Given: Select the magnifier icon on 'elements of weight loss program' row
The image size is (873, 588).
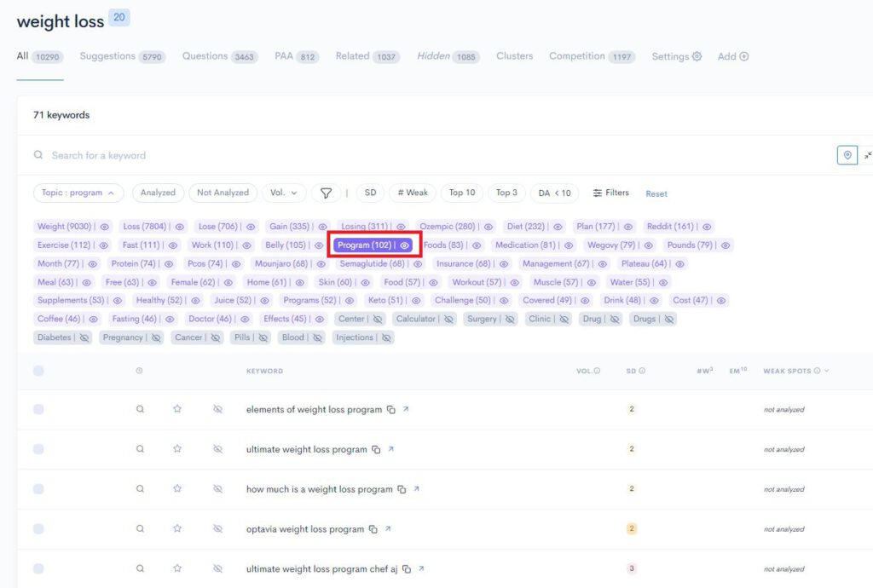Looking at the screenshot, I should click(140, 408).
